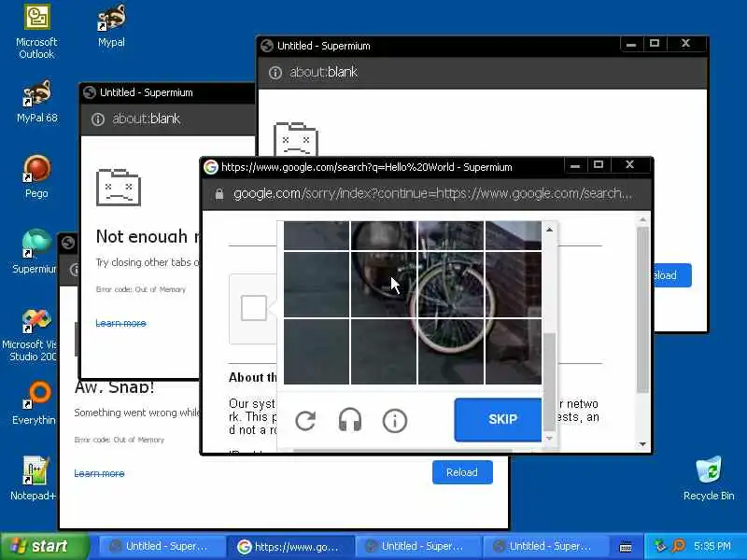This screenshot has width=747, height=560.
Task: Minimize the Google search Supermium window
Action: point(575,165)
